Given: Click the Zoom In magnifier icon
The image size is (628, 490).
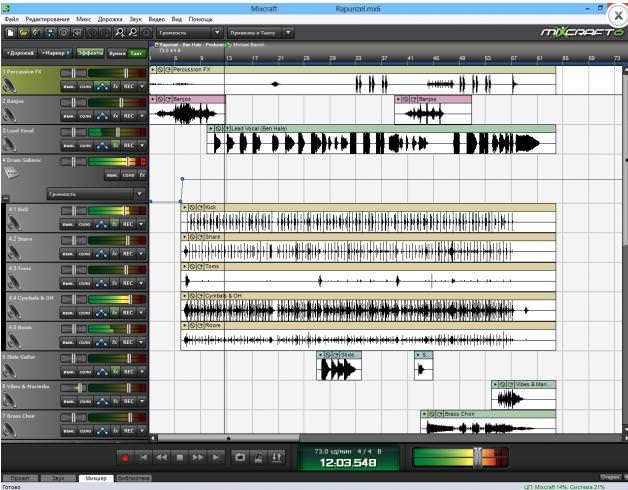Looking at the screenshot, I should [x=119, y=33].
